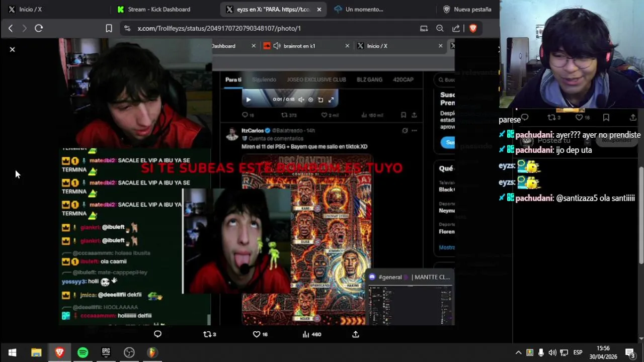Share this page using the address bar icon
This screenshot has width=644, height=362.
456,29
